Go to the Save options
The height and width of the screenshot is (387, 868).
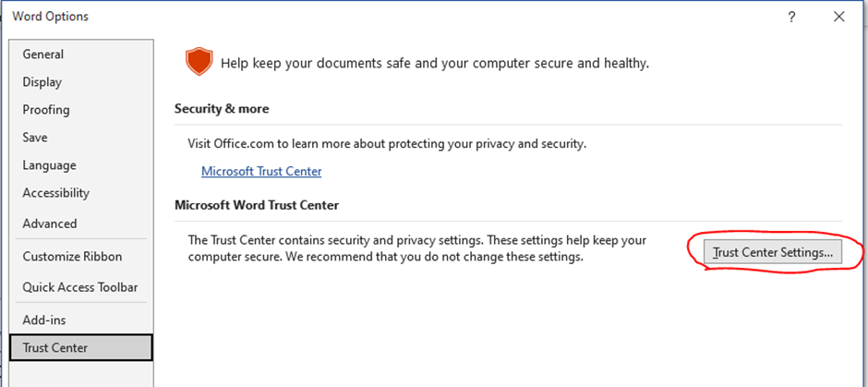35,138
